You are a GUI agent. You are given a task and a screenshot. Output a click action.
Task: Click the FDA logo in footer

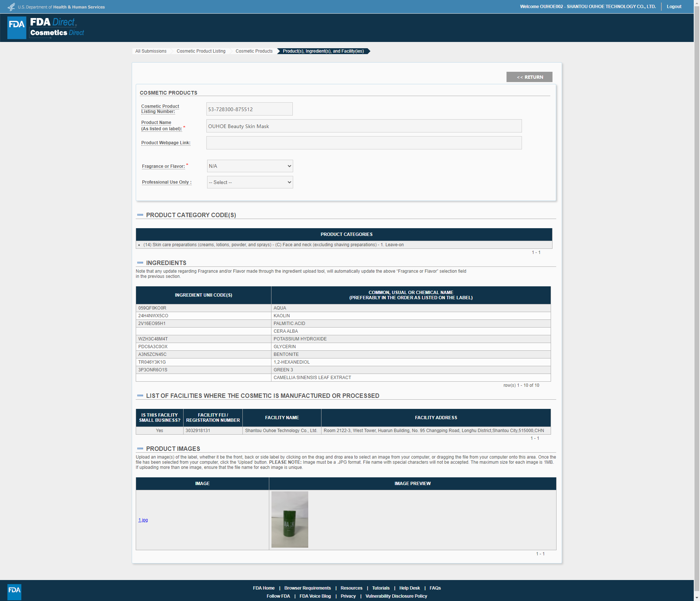(x=14, y=592)
